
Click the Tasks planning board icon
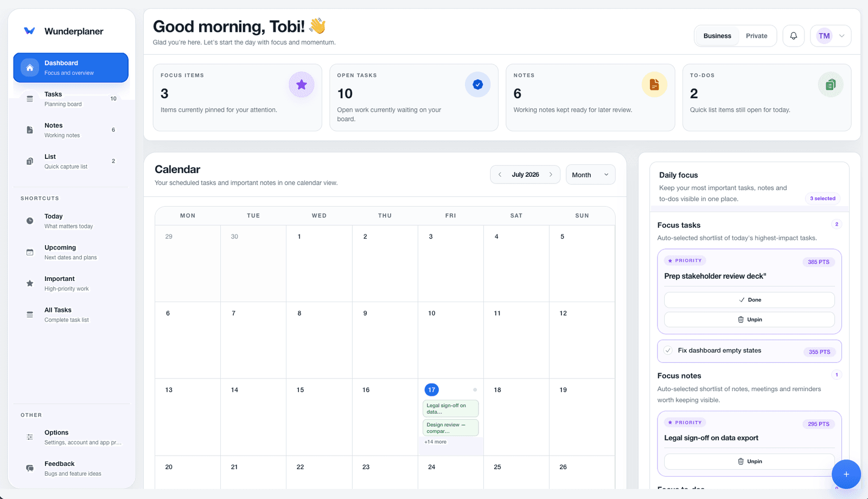click(x=30, y=99)
